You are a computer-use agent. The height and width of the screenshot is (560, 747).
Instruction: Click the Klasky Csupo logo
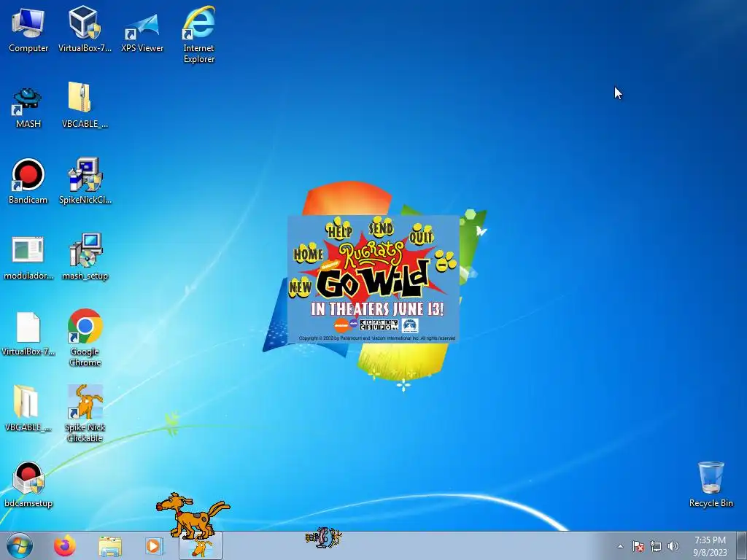coord(379,324)
